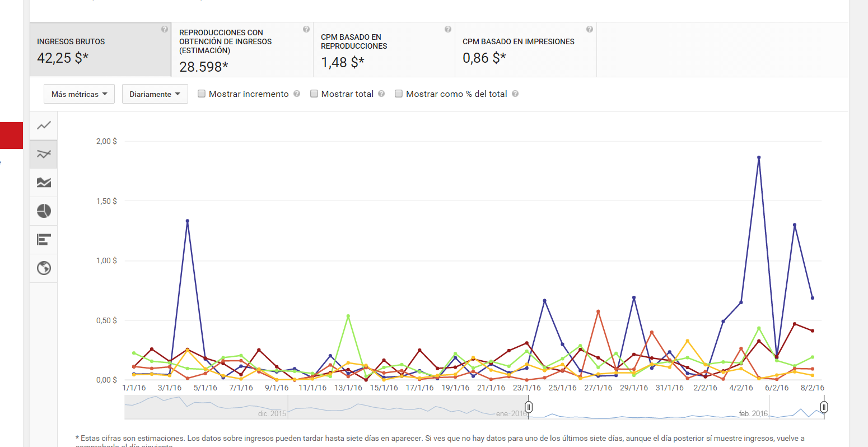Viewport: 868px width, 447px height.
Task: Open the Más métricas dropdown
Action: coord(79,94)
